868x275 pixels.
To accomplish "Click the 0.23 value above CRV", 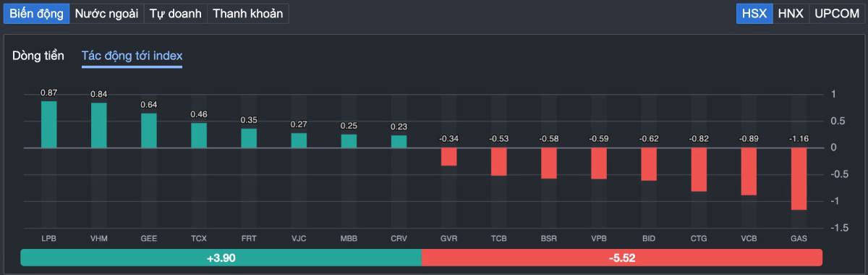I will (x=399, y=127).
